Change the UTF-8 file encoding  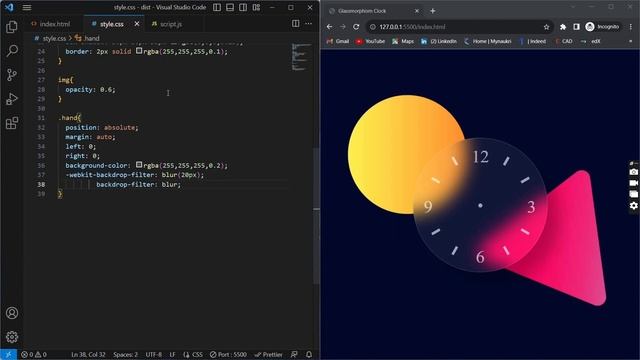pos(153,354)
